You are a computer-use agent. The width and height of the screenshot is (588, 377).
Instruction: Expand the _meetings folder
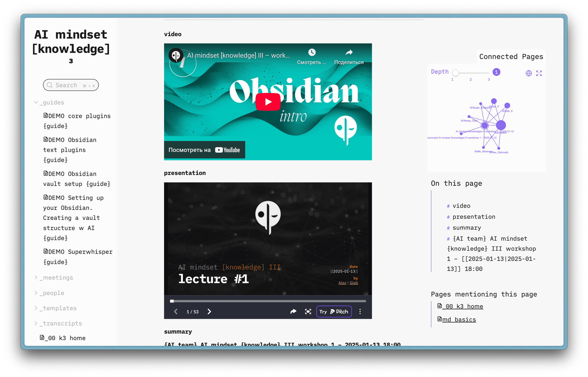coord(54,277)
